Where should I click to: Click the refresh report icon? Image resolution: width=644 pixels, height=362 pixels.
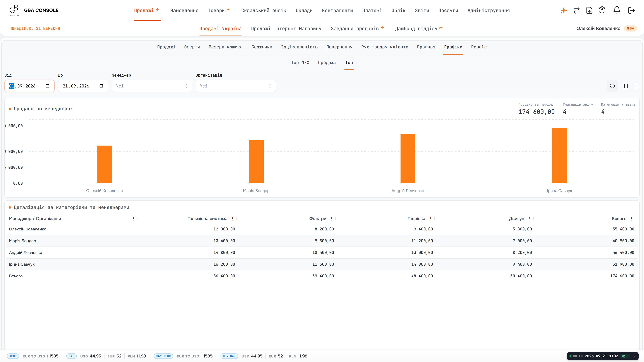612,86
